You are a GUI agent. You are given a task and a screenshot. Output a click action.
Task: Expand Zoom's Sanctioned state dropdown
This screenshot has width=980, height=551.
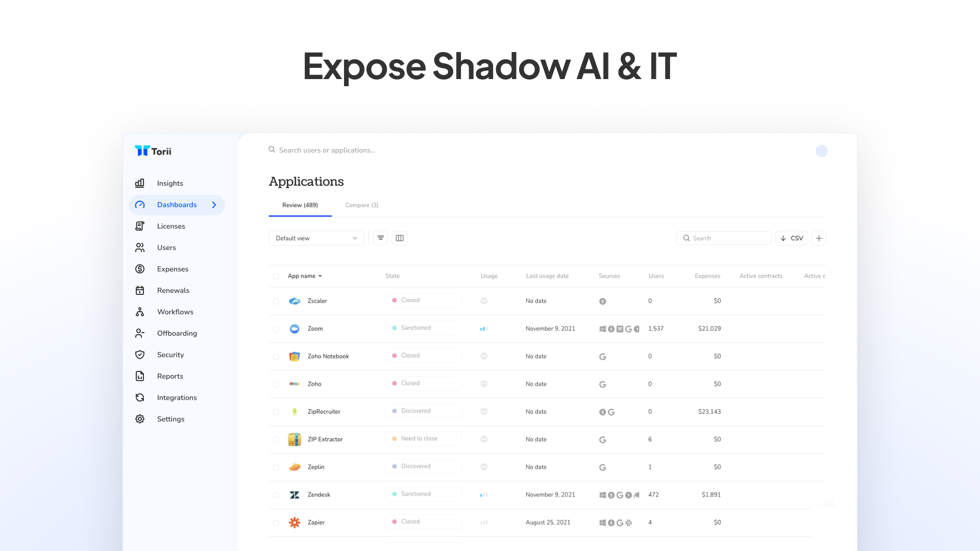(423, 328)
